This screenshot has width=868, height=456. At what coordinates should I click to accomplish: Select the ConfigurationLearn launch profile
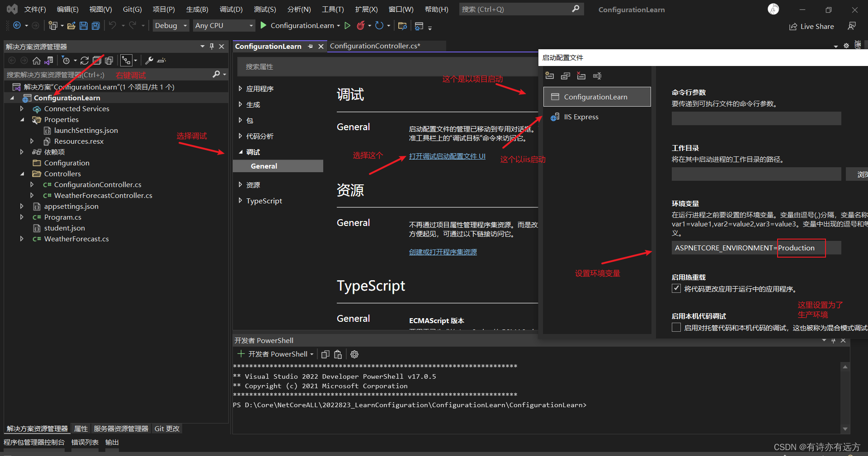[x=597, y=97]
